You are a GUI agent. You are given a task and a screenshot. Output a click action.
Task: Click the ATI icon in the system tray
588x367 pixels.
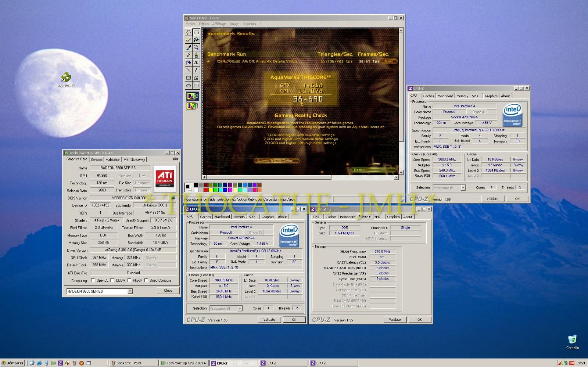pos(572,363)
